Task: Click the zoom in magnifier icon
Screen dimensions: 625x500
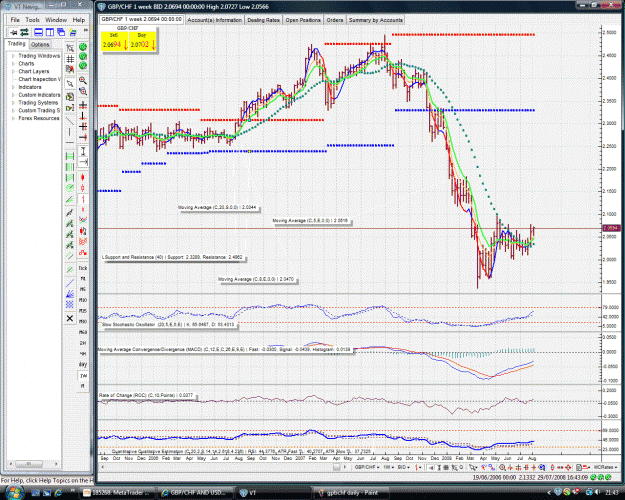Action: (83, 81)
